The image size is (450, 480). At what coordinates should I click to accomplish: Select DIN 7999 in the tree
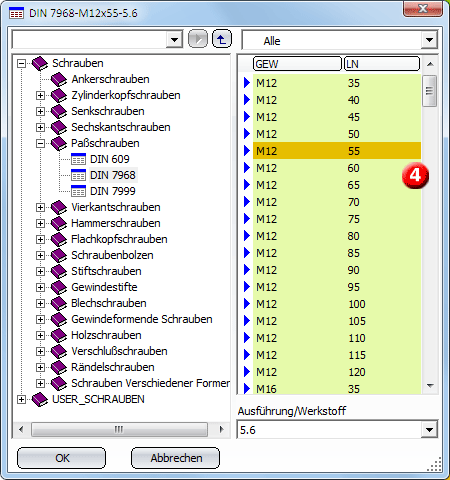point(113,191)
